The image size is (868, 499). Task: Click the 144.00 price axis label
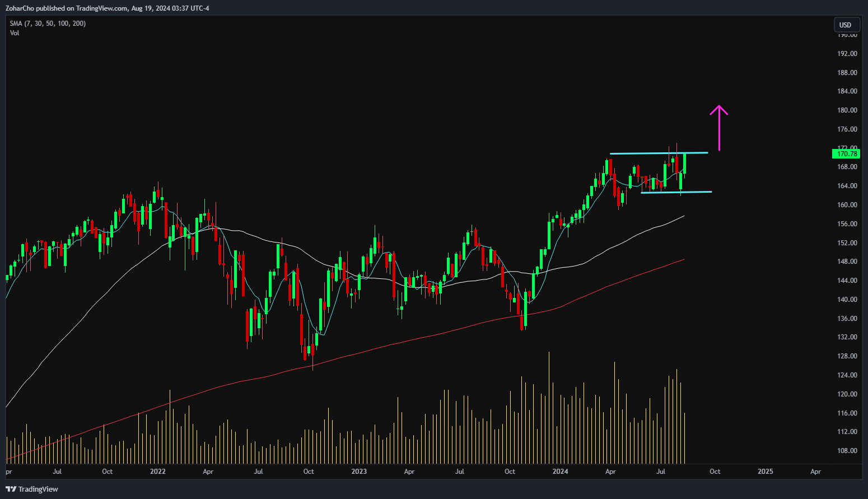(847, 281)
